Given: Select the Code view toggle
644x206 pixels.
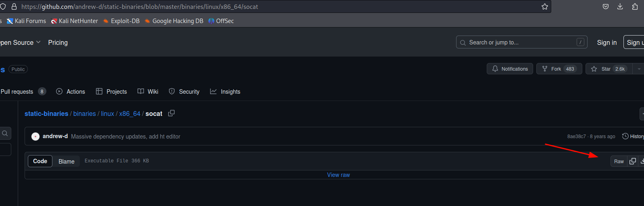Looking at the screenshot, I should tap(40, 161).
